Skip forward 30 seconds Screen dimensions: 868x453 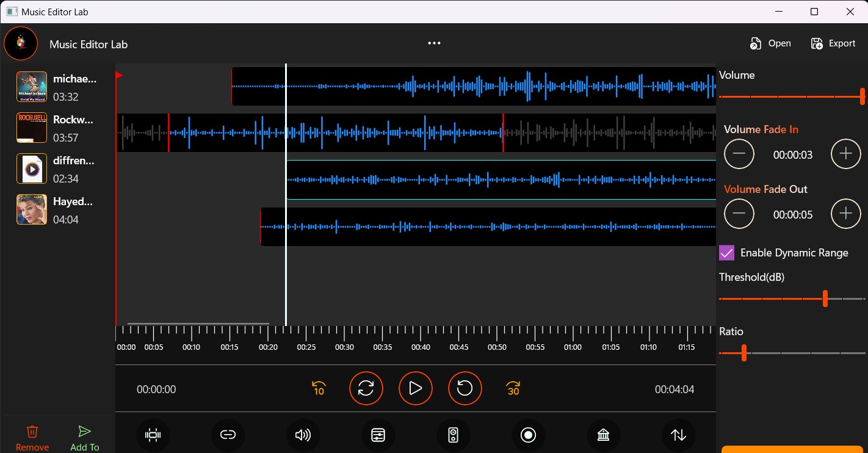(x=513, y=388)
